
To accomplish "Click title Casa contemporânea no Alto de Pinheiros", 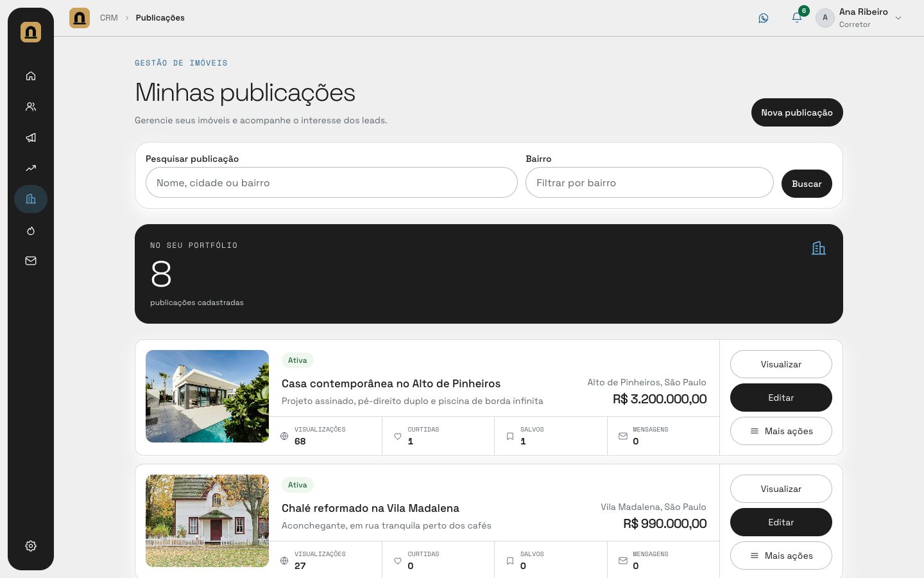I will click(x=391, y=383).
